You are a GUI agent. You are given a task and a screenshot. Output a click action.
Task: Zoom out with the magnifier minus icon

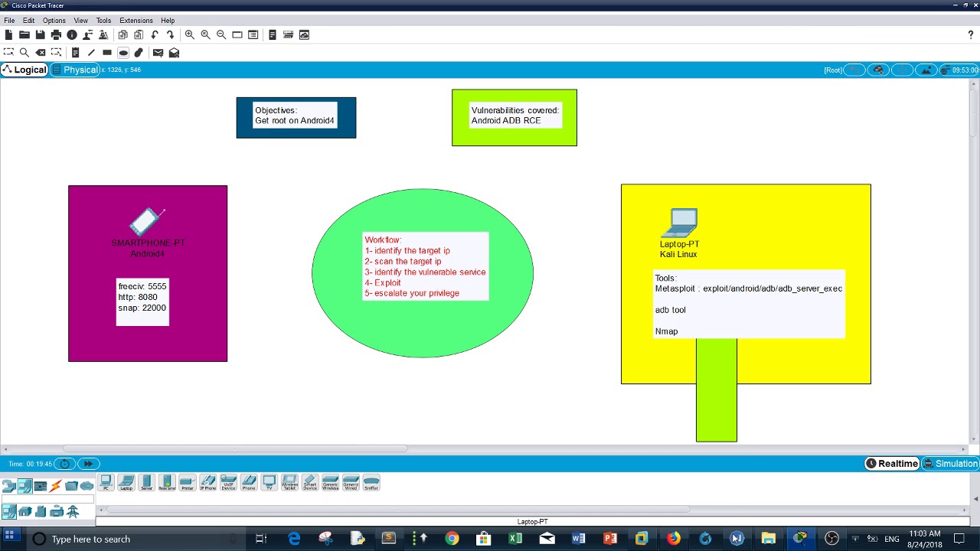(x=221, y=34)
